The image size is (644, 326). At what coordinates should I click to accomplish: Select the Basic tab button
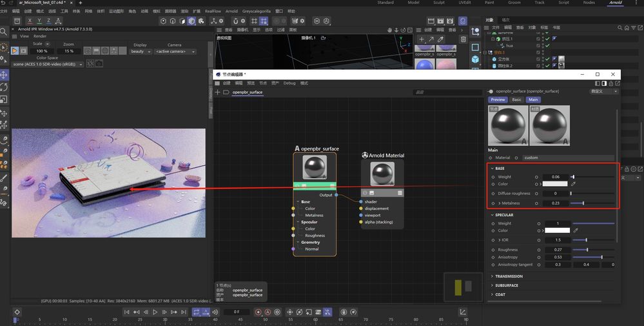click(516, 99)
